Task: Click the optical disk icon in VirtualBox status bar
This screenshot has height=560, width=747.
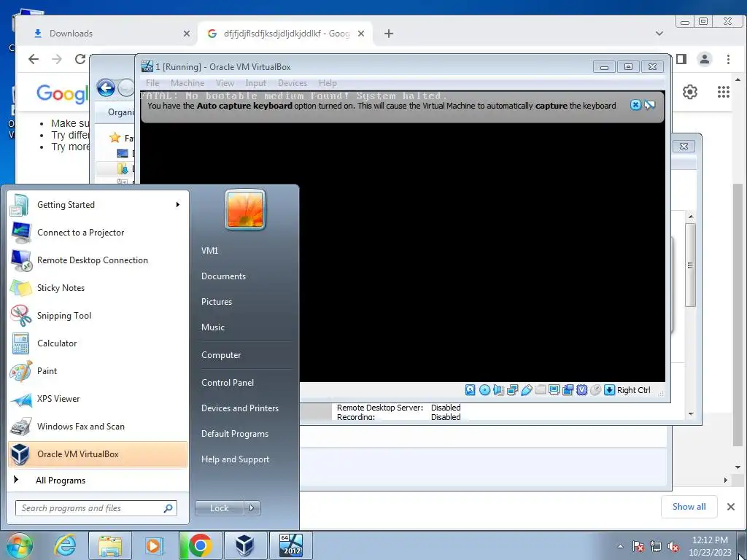Action: [484, 390]
